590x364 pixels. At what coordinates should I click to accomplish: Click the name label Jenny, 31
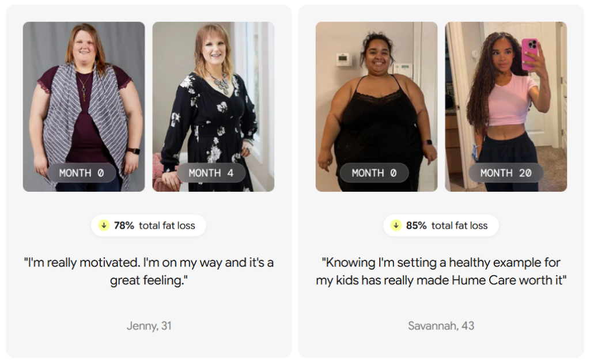[x=149, y=325]
